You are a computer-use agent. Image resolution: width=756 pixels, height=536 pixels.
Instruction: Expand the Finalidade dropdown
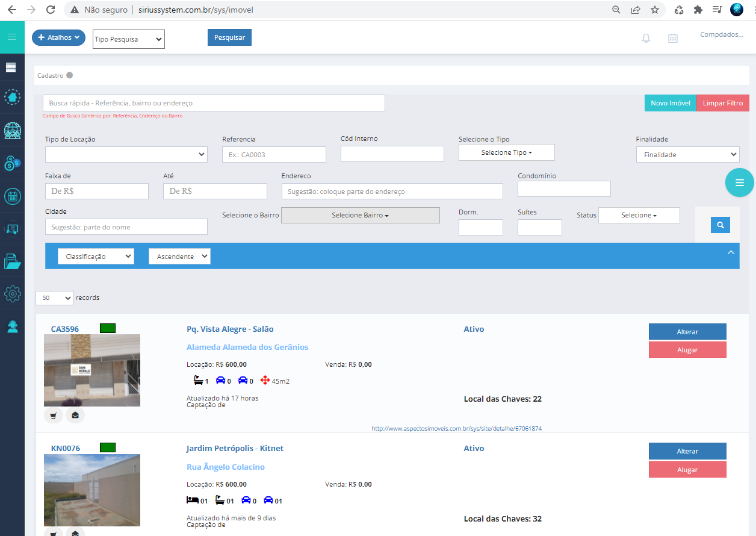point(687,155)
